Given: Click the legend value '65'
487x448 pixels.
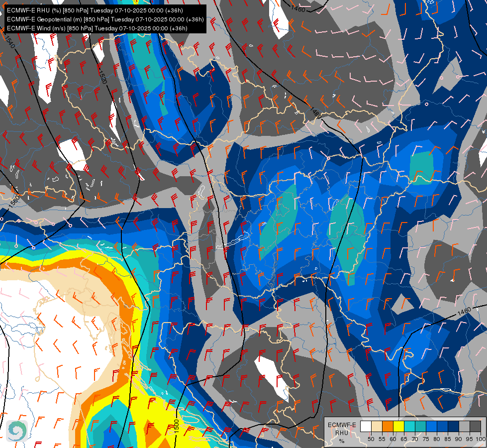Looking at the screenshot, I should pos(404,440).
